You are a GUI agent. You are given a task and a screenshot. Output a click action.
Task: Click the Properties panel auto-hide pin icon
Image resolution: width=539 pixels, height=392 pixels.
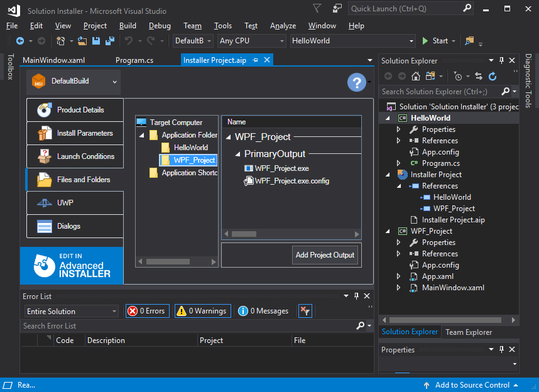pos(501,349)
